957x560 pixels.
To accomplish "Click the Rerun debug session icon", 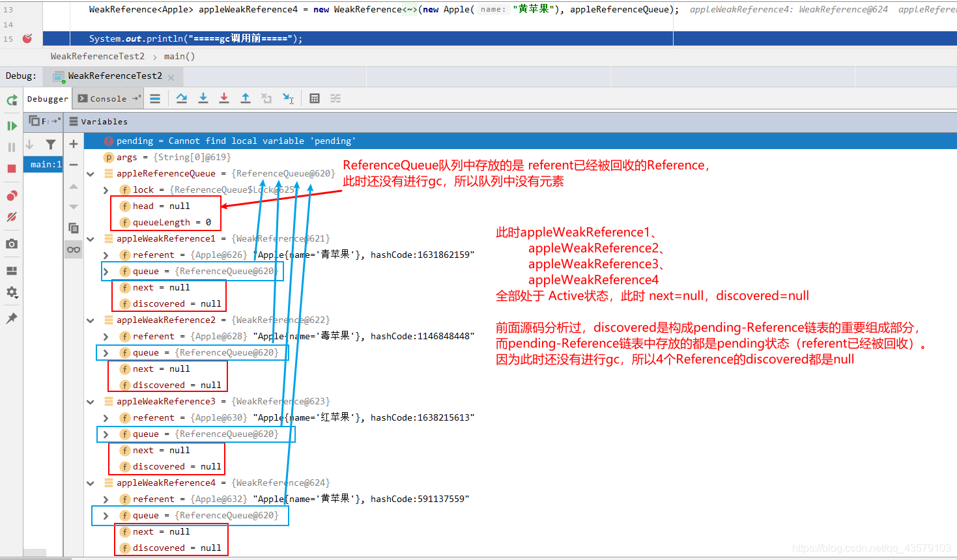I will click(12, 100).
